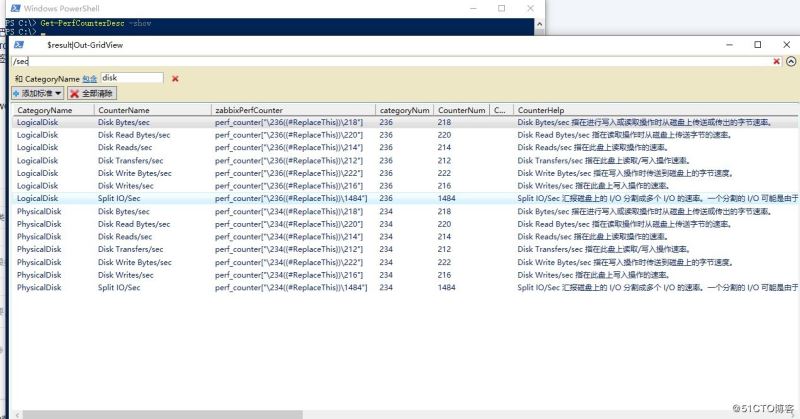Maximize the Out-GridView window
This screenshot has width=800, height=419.
pos(757,45)
